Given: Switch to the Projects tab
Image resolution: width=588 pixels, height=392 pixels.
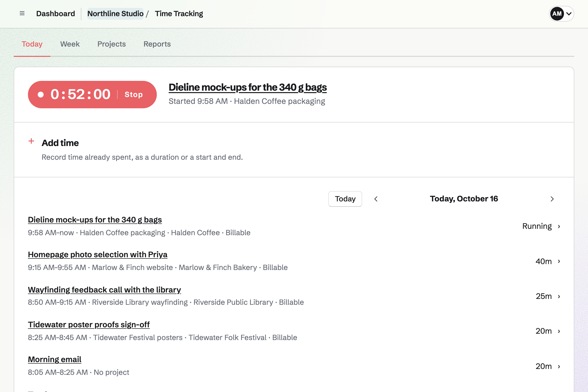Looking at the screenshot, I should pos(111,44).
